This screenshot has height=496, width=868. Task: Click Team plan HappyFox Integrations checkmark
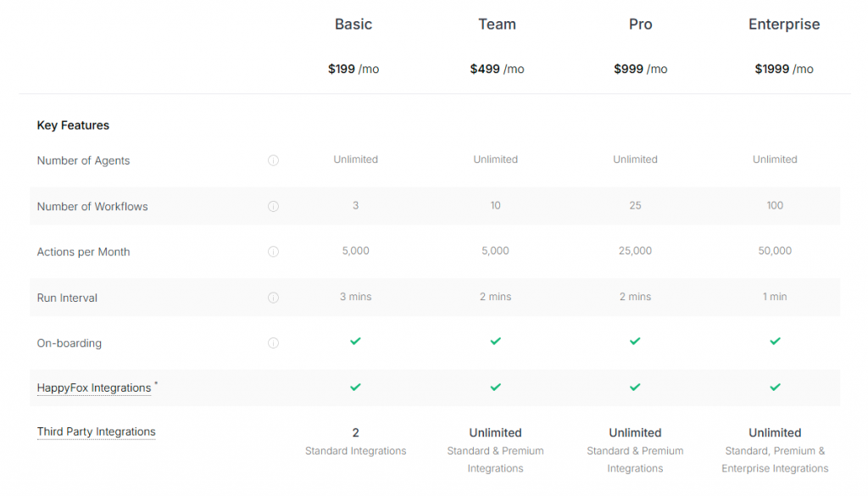(495, 387)
